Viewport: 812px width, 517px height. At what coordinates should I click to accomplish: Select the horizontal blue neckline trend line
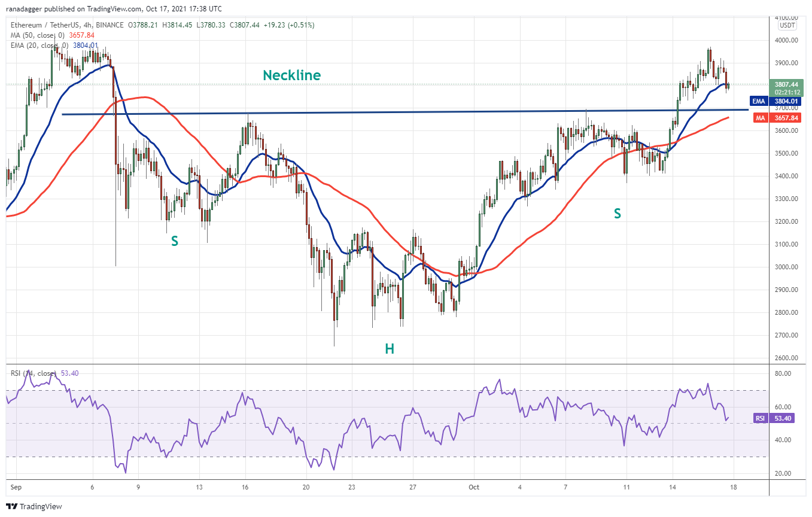click(x=405, y=112)
